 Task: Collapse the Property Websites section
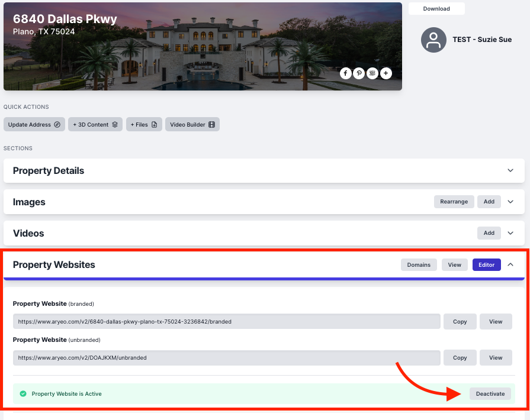point(510,264)
